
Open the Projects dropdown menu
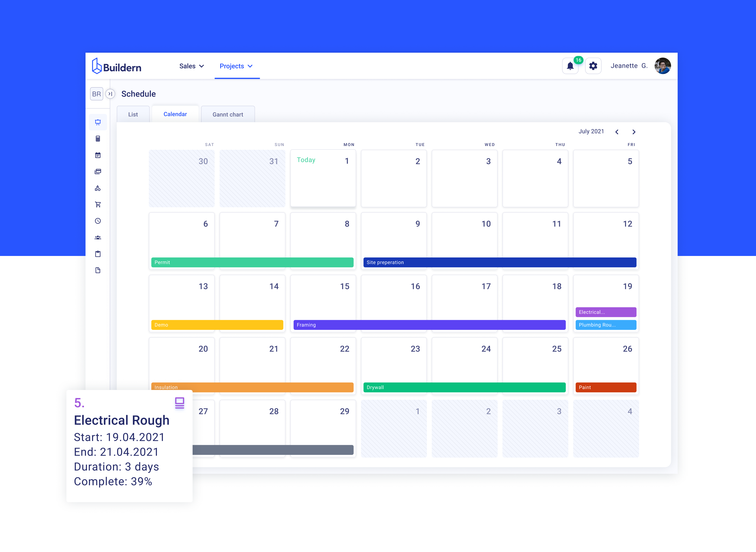click(x=236, y=66)
